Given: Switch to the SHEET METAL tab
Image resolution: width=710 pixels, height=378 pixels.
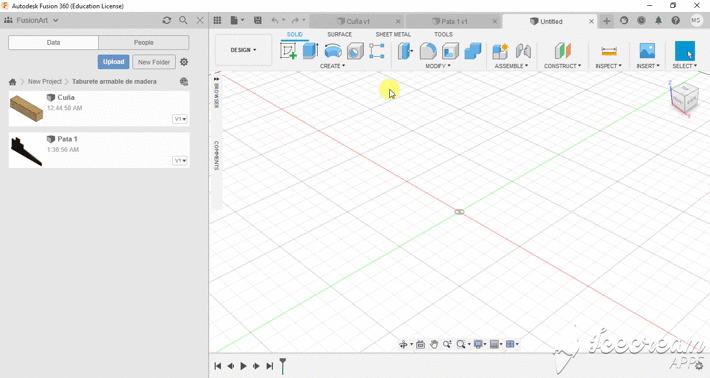Looking at the screenshot, I should coord(393,34).
